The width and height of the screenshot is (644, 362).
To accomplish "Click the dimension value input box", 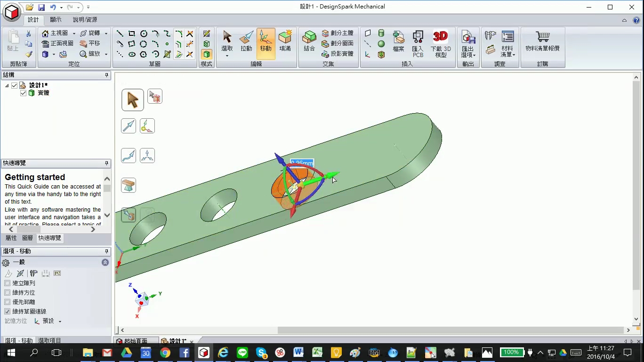I will [302, 163].
